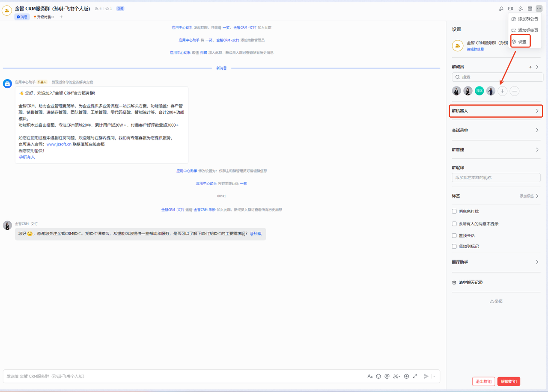548x392 pixels.
Task: Click the group avatar in chat header
Action: coord(7,10)
